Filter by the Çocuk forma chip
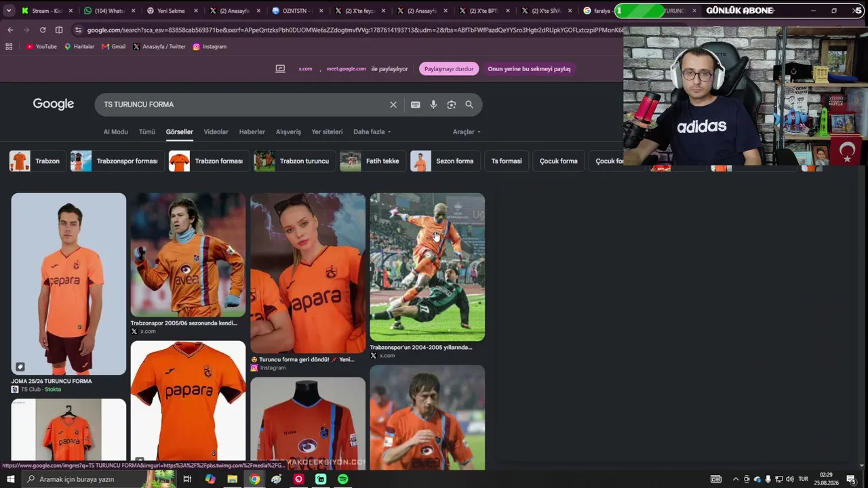Screen dimensions: 868x488 (559, 161)
